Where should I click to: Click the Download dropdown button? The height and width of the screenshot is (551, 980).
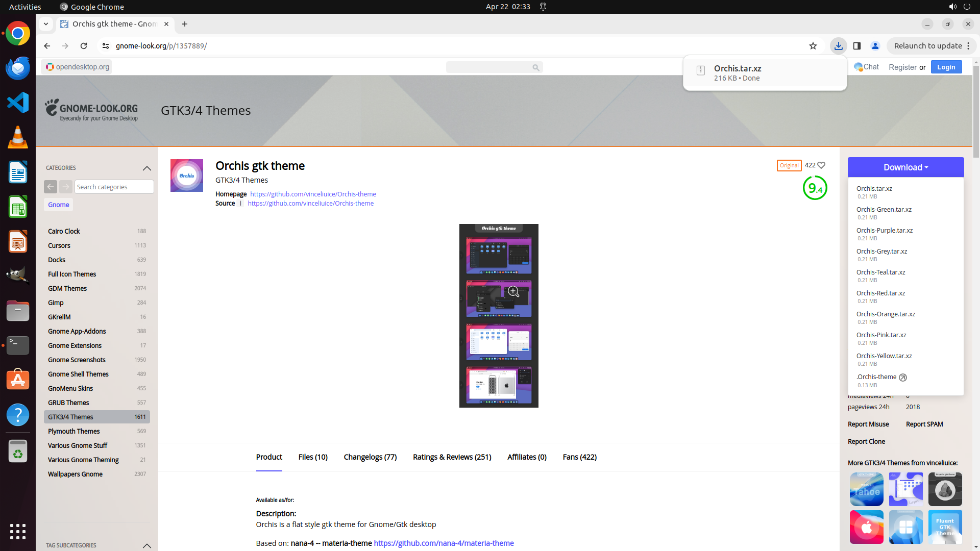(905, 167)
